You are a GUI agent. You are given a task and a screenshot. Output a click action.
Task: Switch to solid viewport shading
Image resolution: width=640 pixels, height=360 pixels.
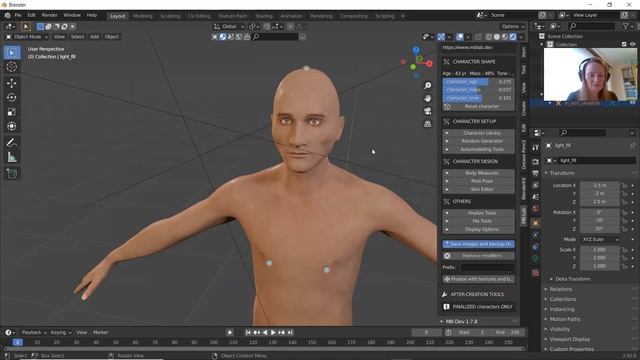497,37
